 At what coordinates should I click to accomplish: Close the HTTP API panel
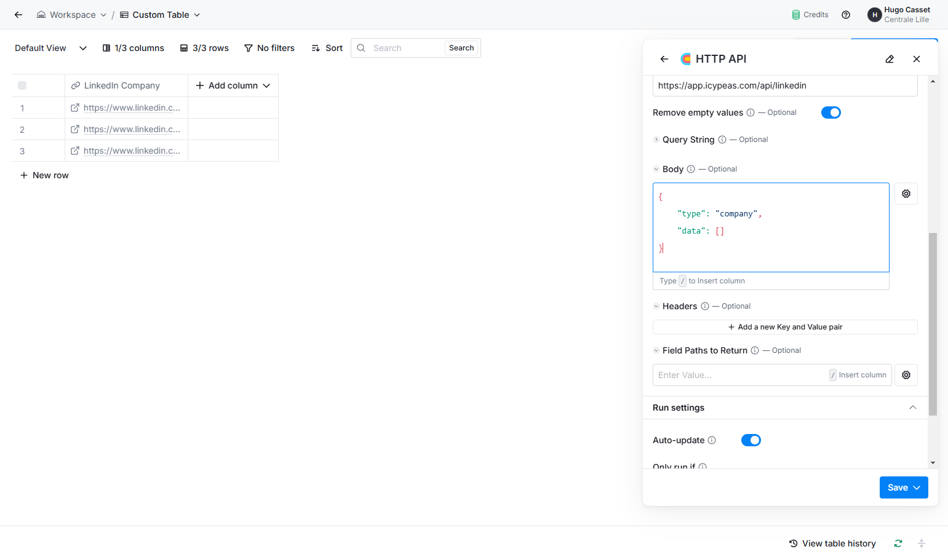917,59
